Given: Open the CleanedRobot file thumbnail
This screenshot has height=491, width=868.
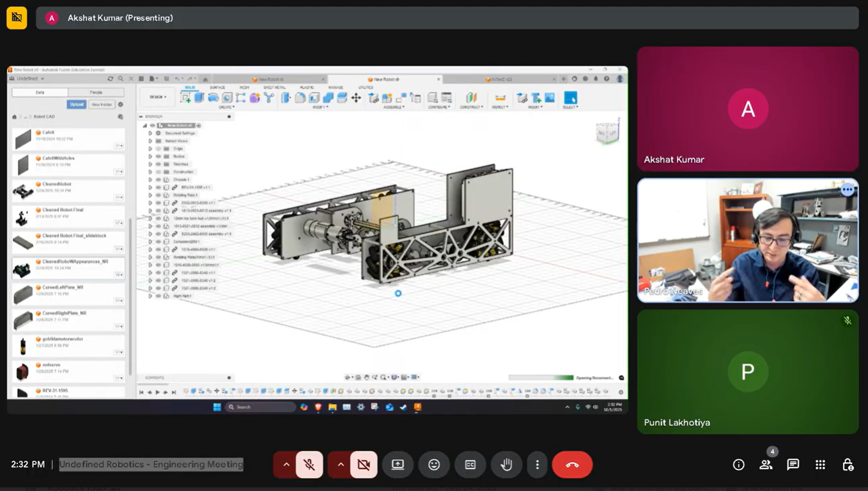Looking at the screenshot, I should coord(23,191).
